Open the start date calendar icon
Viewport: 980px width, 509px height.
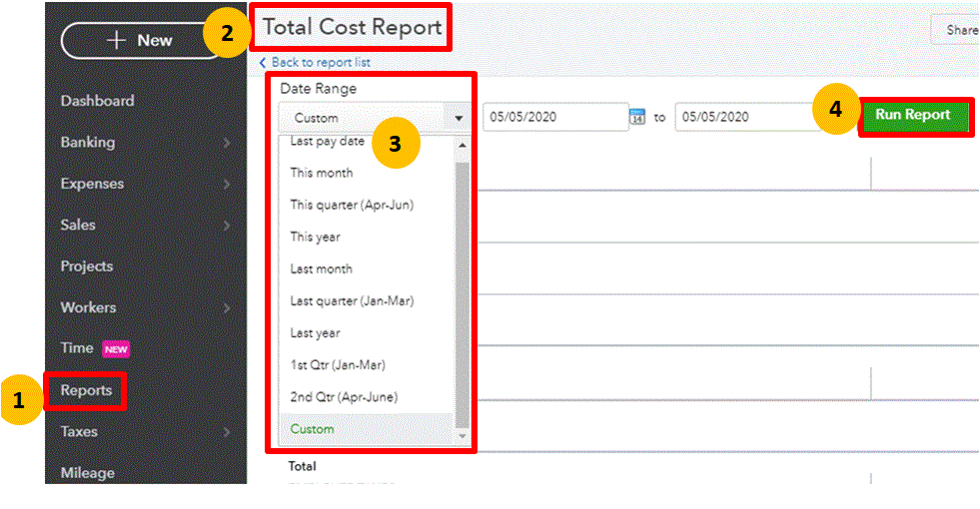tap(637, 116)
